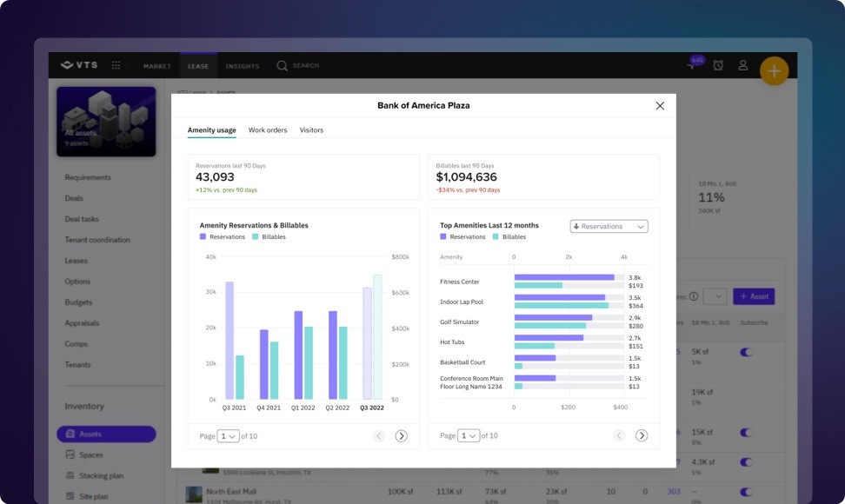Toggle subscribe switch in the 4.3K sf row
Image resolution: width=845 pixels, height=504 pixels.
click(x=746, y=462)
